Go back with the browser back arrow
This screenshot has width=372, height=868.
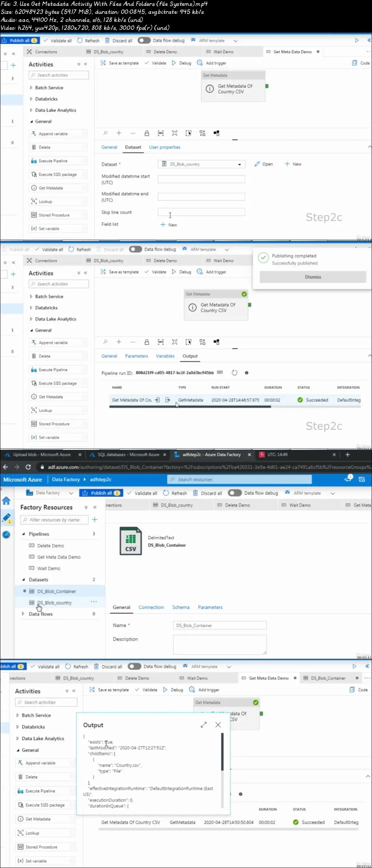click(x=5, y=467)
